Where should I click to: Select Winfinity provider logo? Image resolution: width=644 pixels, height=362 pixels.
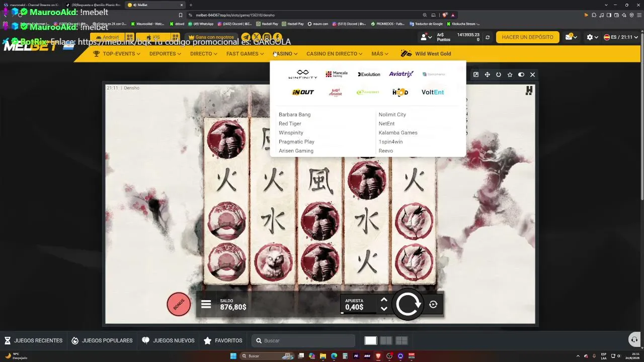click(x=303, y=74)
